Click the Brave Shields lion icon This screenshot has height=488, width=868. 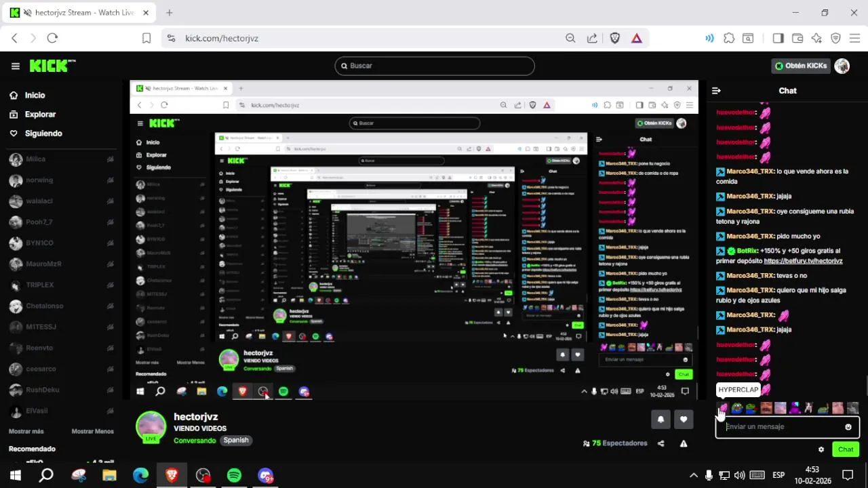tap(615, 39)
